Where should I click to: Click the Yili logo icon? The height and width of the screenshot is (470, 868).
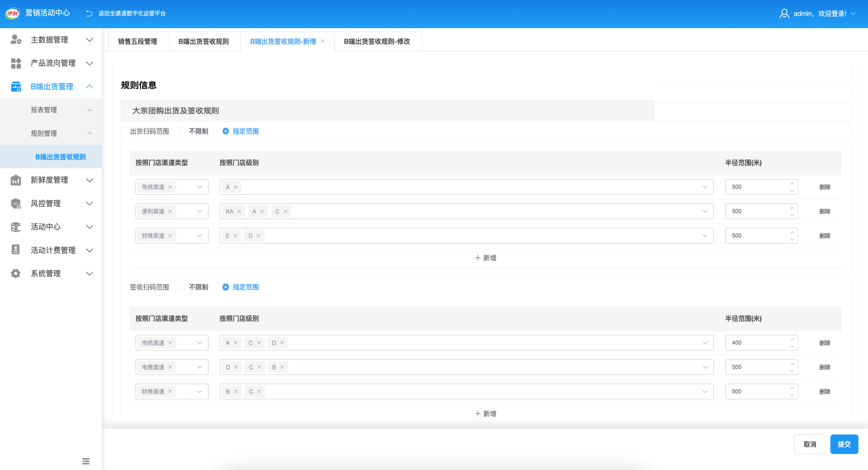click(12, 14)
